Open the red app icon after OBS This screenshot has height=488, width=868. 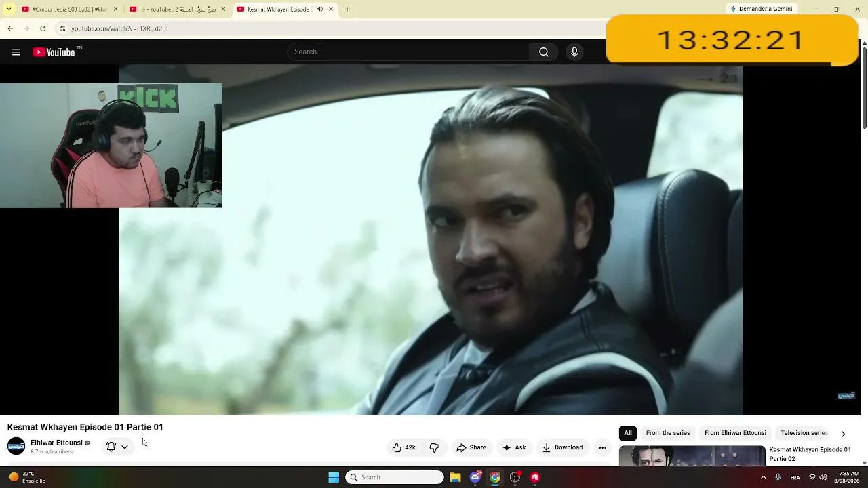pyautogui.click(x=535, y=477)
